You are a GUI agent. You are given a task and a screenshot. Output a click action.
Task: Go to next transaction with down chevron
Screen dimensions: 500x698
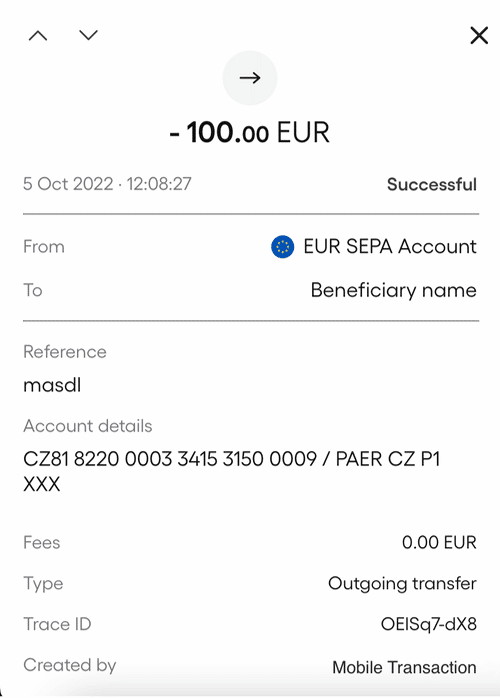coord(88,35)
